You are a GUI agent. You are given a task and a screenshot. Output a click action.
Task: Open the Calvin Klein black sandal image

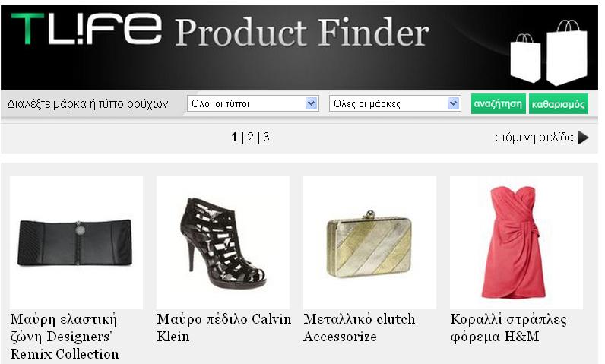223,243
